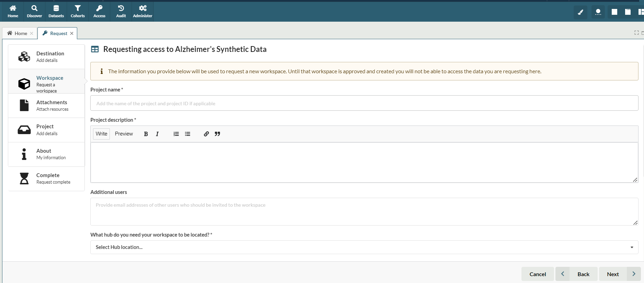Insert a link in project description
The image size is (644, 283).
pos(206,134)
